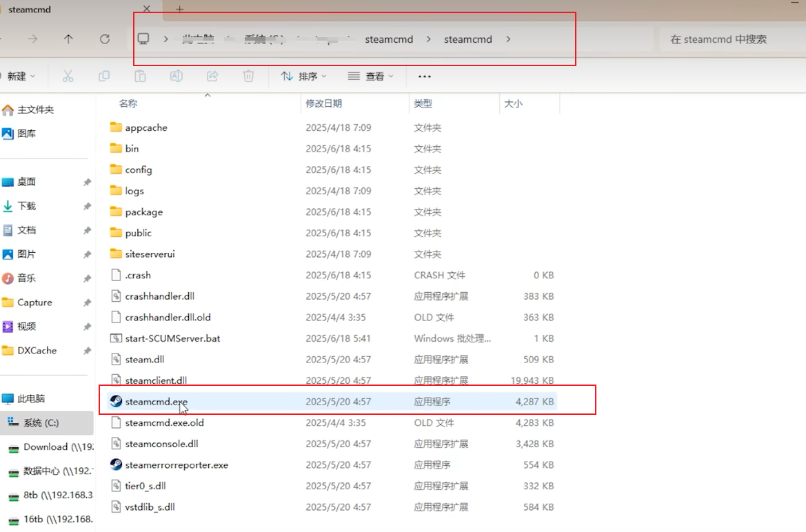This screenshot has width=806, height=532.
Task: Select file crashhandler.dll.old
Action: pyautogui.click(x=332, y=317)
